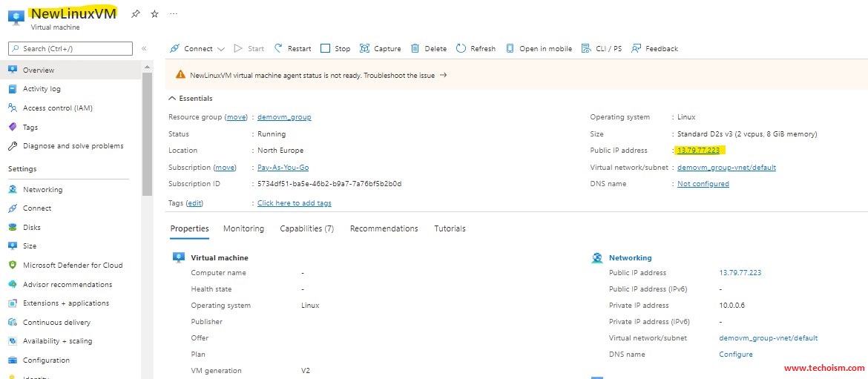The height and width of the screenshot is (379, 868).
Task: Click the Networking section globe icon
Action: (596, 258)
